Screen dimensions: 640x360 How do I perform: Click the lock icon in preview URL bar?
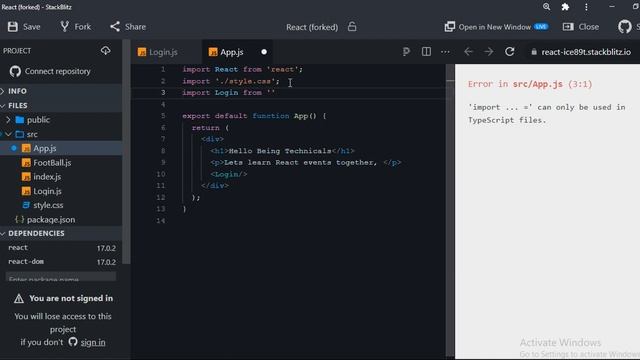pyautogui.click(x=534, y=52)
